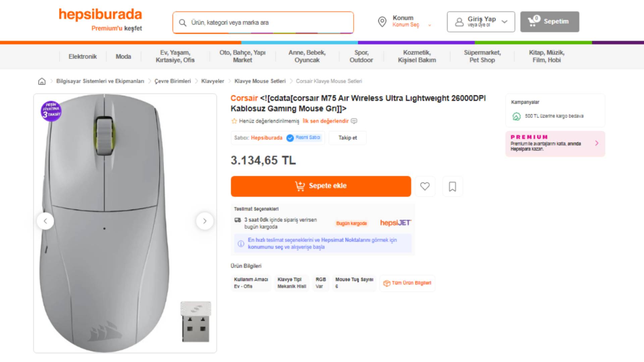Image resolution: width=644 pixels, height=362 pixels.
Task: Expand the Premium banner chevron
Action: 597,143
